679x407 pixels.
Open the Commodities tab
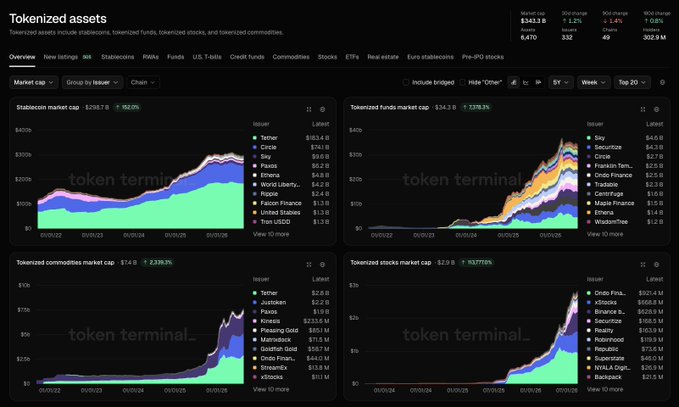click(x=291, y=57)
